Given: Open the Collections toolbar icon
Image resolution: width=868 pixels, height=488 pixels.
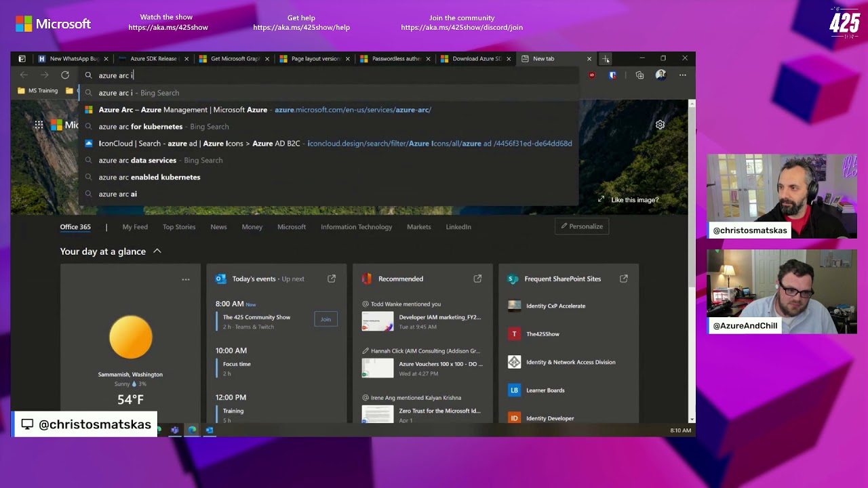Looking at the screenshot, I should 639,75.
